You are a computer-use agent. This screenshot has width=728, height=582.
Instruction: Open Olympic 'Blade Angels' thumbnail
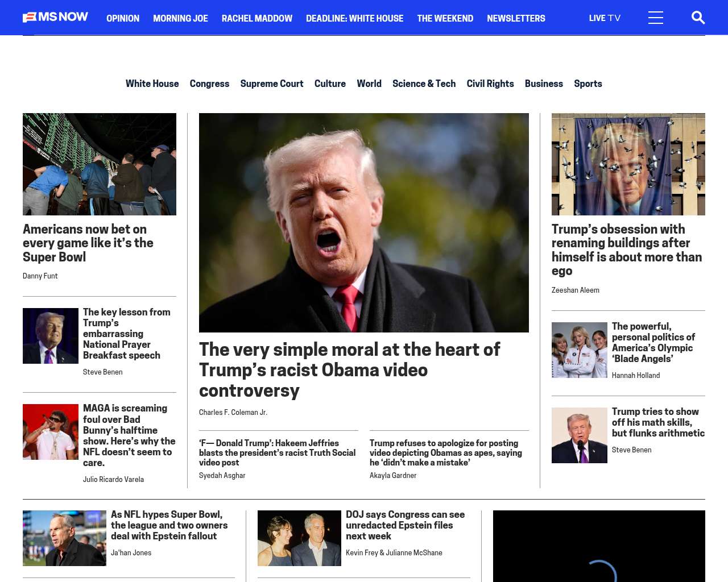pyautogui.click(x=580, y=350)
